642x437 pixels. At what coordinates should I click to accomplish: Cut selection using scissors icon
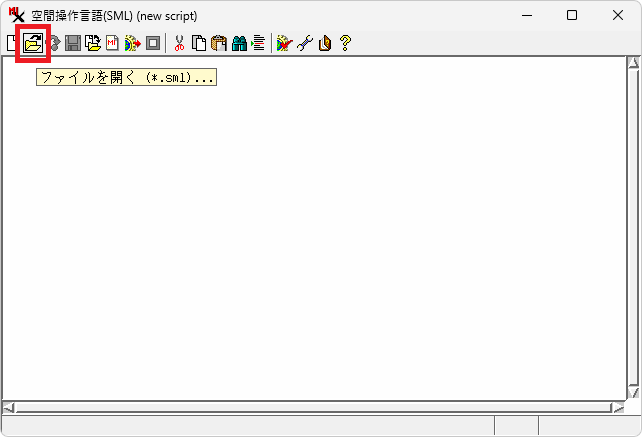[x=179, y=43]
